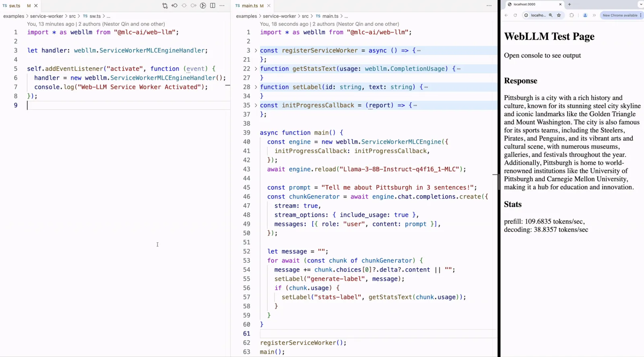Click the Open Changes compare icon
The image size is (644, 357).
coord(165,6)
